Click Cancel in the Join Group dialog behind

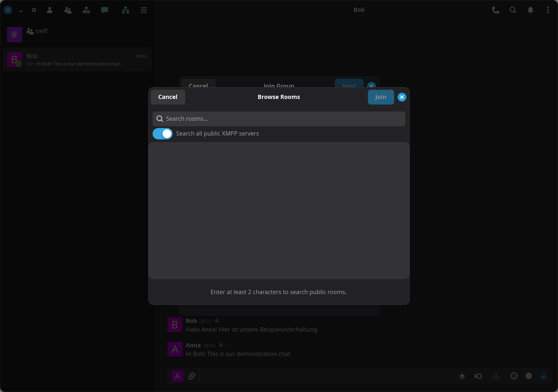198,83
